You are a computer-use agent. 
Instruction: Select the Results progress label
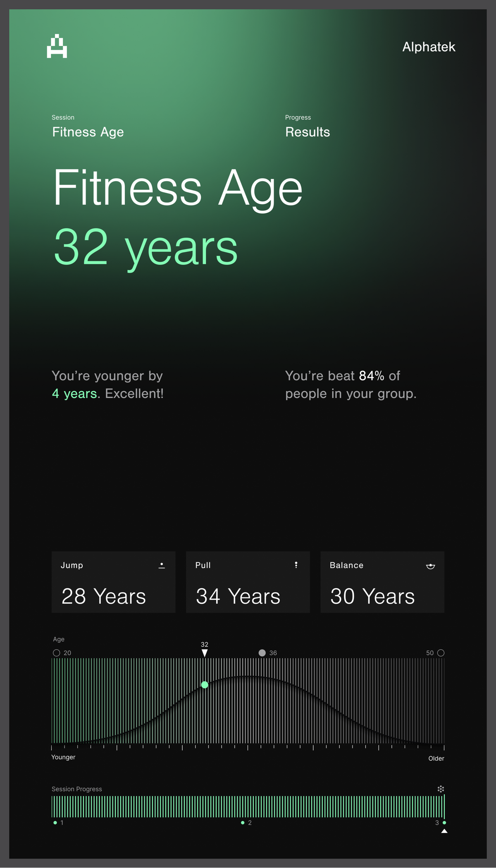pyautogui.click(x=308, y=132)
